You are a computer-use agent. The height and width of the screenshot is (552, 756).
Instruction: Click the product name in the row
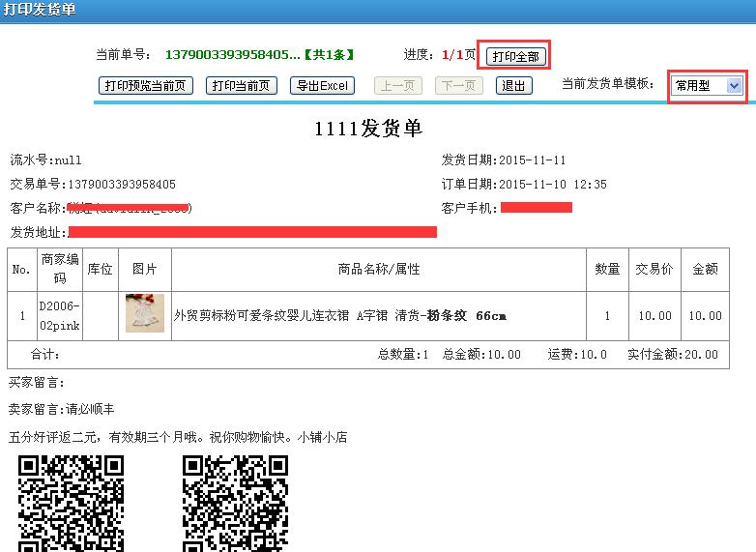[x=339, y=316]
